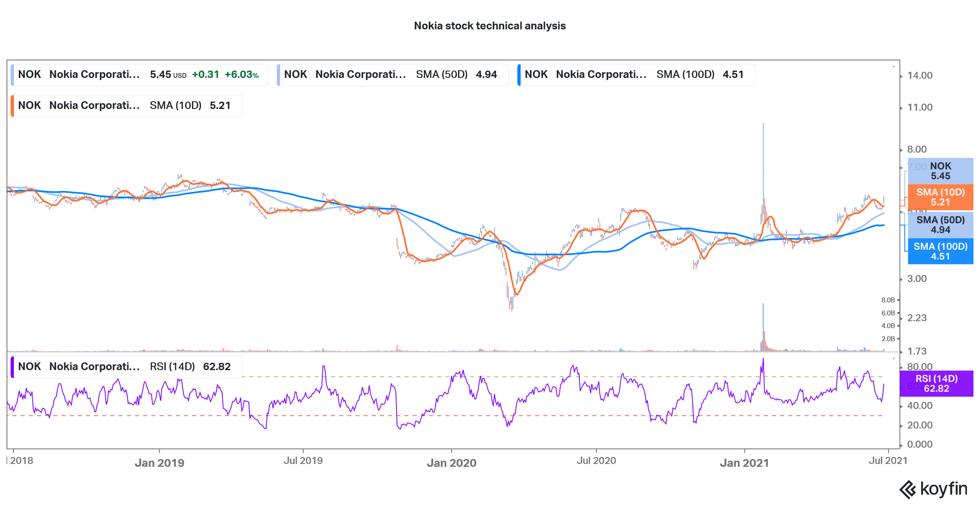Viewport: 980px width, 506px height.
Task: Select the SMA (100D) 4.51 legend box
Action: 636,75
